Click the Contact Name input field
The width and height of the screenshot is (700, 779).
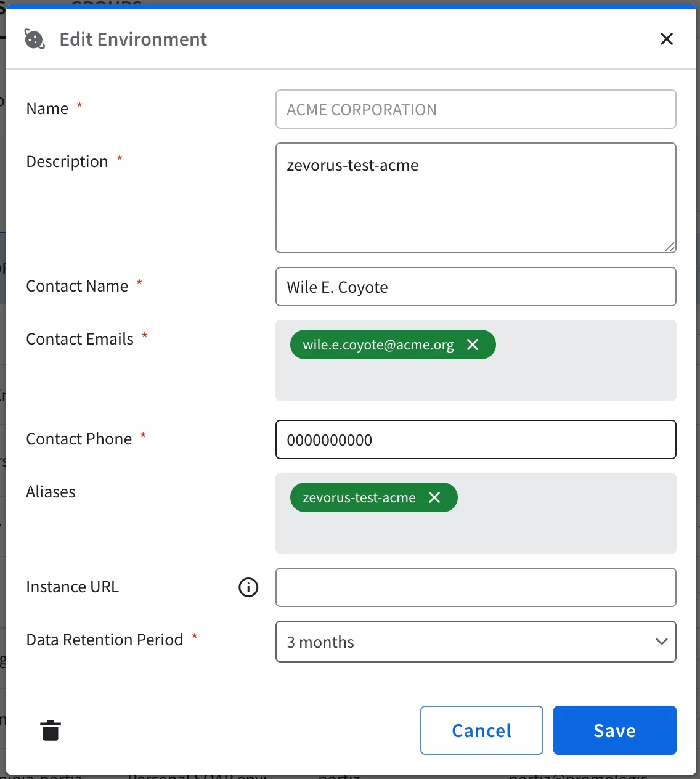click(476, 287)
